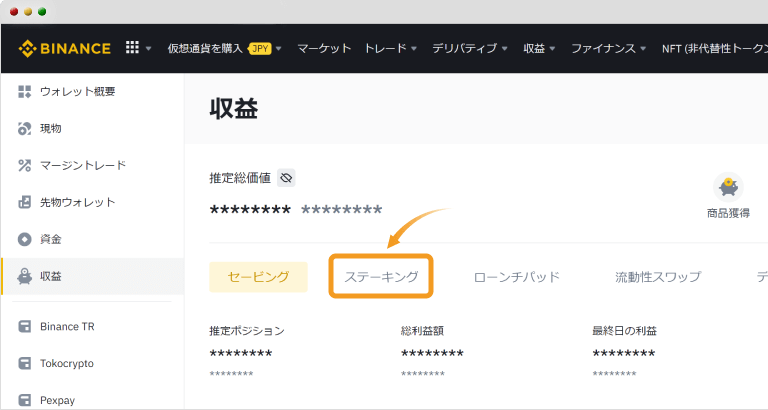Viewport: 768px width, 410px height.
Task: Click the 推定総価値 label
Action: click(x=240, y=178)
